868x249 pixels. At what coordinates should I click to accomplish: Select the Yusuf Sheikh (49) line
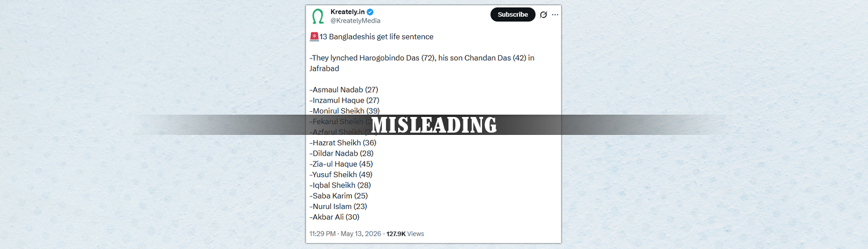point(341,174)
